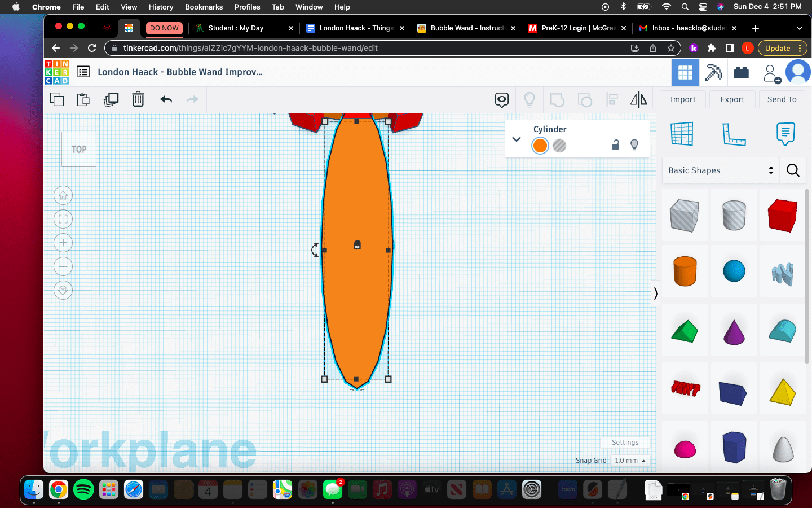Zoom in on the workplane
Viewport: 812px width, 508px height.
click(63, 243)
